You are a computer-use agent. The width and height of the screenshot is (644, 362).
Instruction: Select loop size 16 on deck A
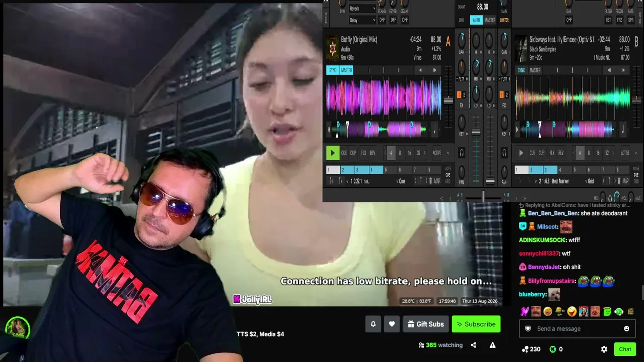pos(409,153)
